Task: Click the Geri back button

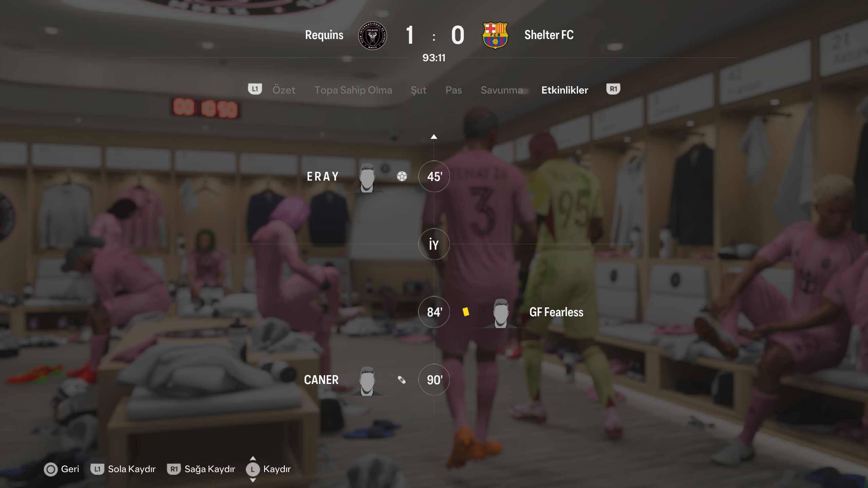Action: (x=61, y=469)
